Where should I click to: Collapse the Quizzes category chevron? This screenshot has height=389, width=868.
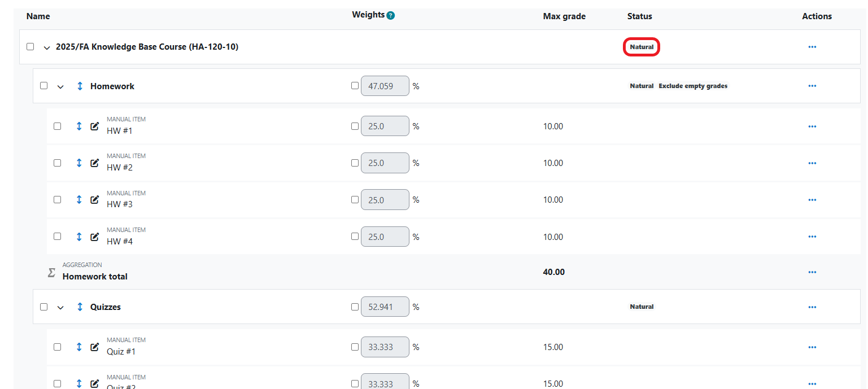[60, 308]
